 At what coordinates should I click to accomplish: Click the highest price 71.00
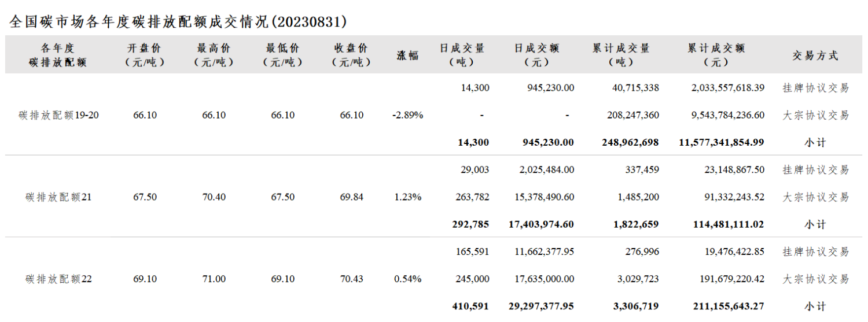coord(214,279)
